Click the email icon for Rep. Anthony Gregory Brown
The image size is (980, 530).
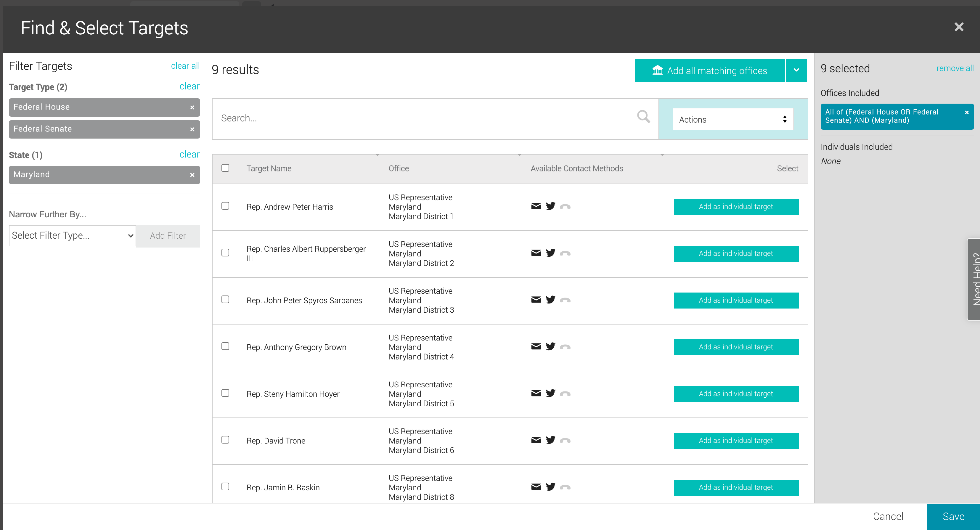(x=536, y=347)
